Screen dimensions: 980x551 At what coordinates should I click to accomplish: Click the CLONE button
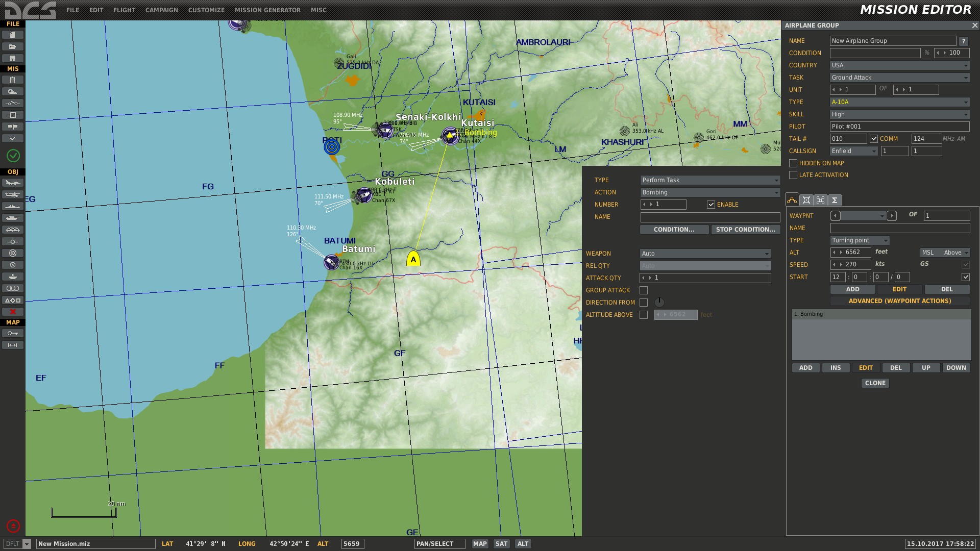click(x=875, y=383)
